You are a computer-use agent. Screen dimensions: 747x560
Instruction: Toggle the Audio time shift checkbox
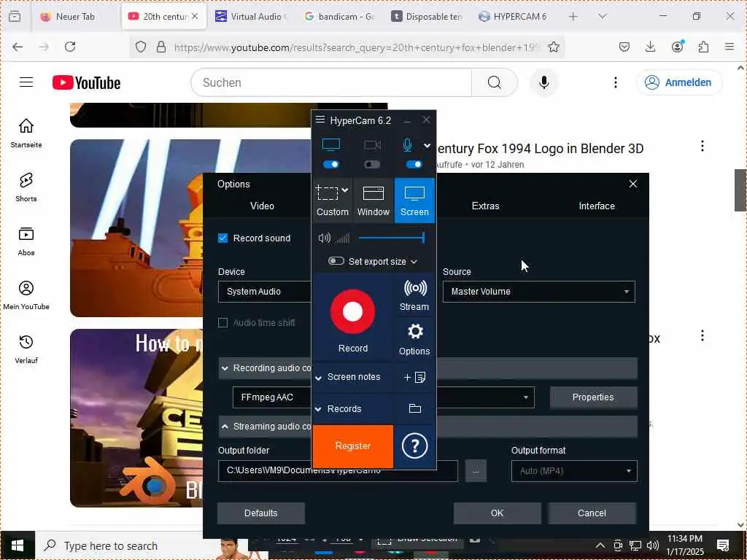[x=222, y=323]
